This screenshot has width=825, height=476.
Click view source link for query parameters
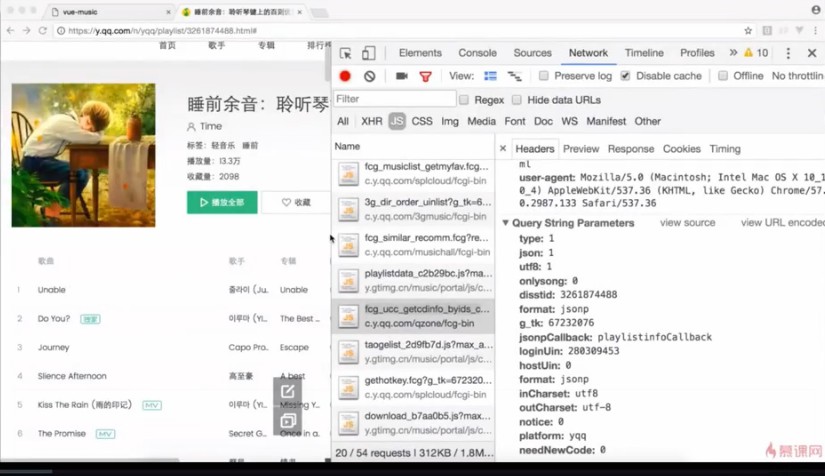[x=687, y=223]
